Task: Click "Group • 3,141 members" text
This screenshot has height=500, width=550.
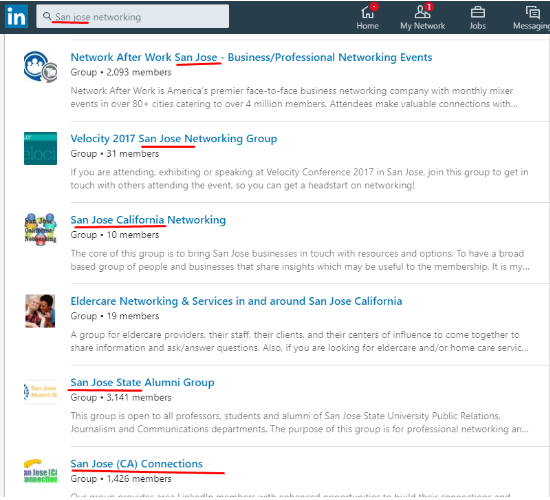Action: 121,398
